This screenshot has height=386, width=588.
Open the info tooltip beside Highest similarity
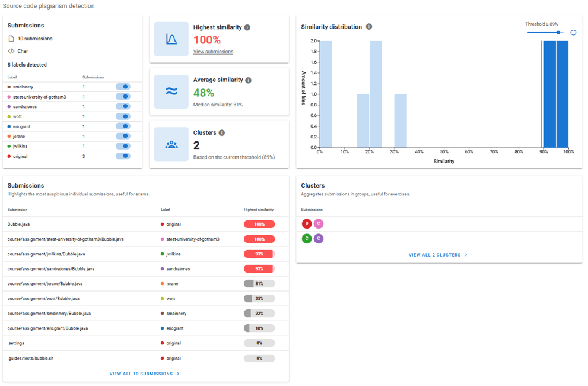[247, 27]
